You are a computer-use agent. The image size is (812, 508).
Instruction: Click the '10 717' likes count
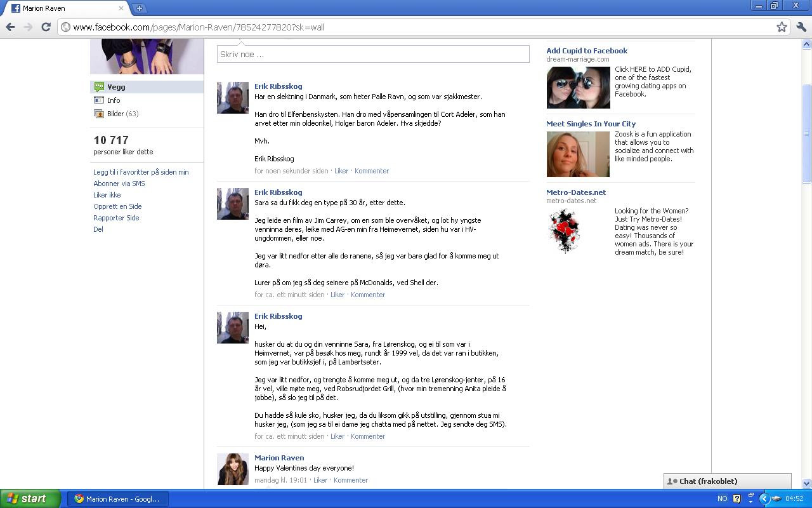pyautogui.click(x=111, y=140)
